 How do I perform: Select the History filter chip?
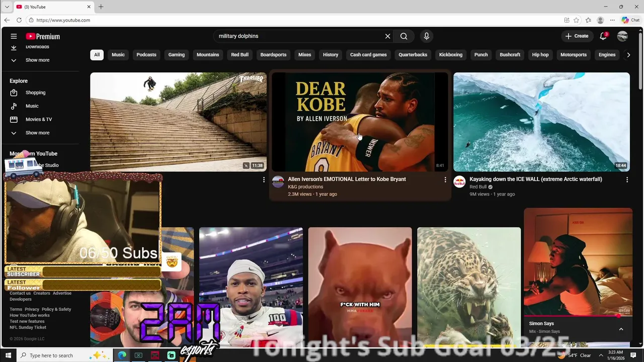pos(331,55)
